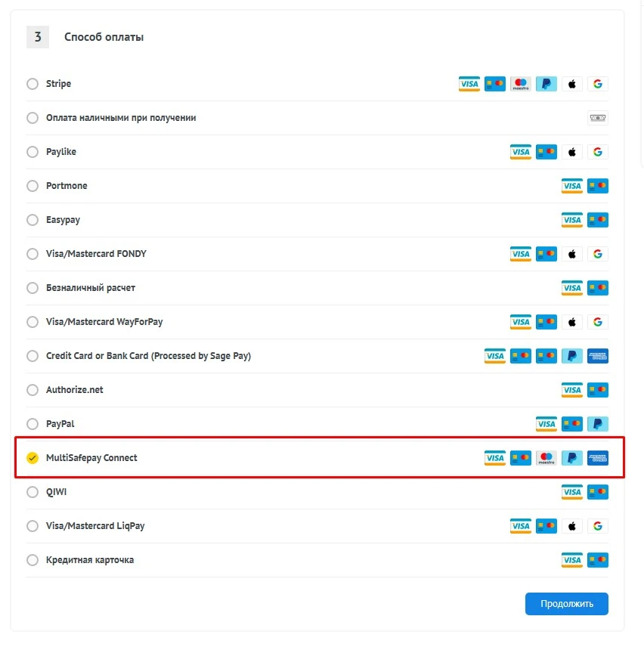Enable the Portmone payment option
The image size is (644, 647).
click(32, 185)
